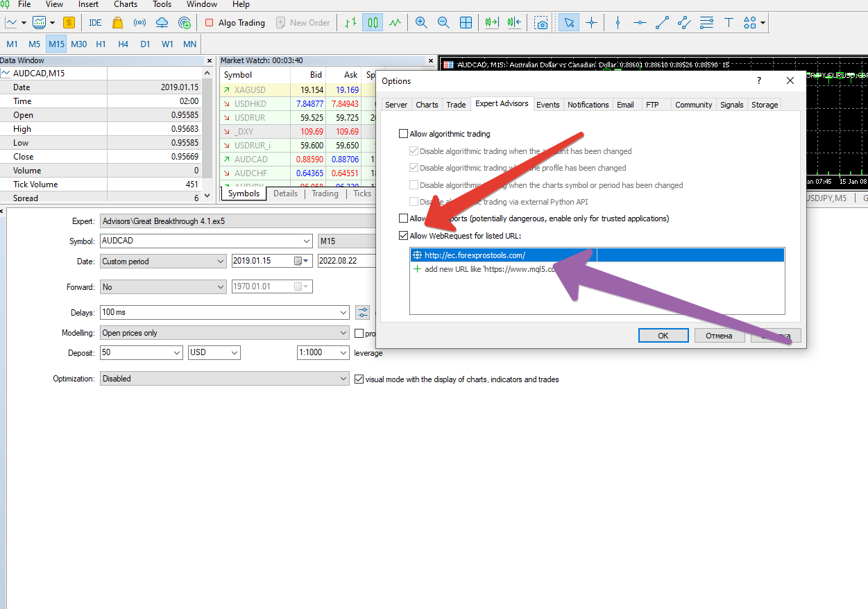Enable chart auto-scroll to latest bar
Viewport: 868px width, 609px height.
(492, 22)
